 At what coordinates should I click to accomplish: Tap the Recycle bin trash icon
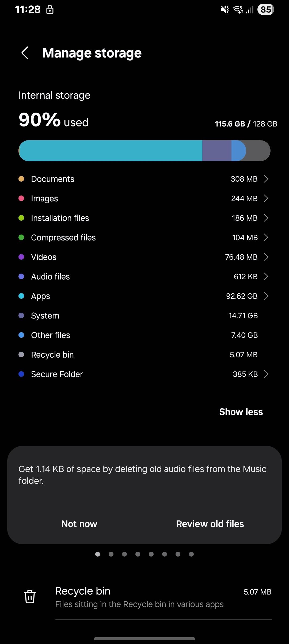(30, 597)
